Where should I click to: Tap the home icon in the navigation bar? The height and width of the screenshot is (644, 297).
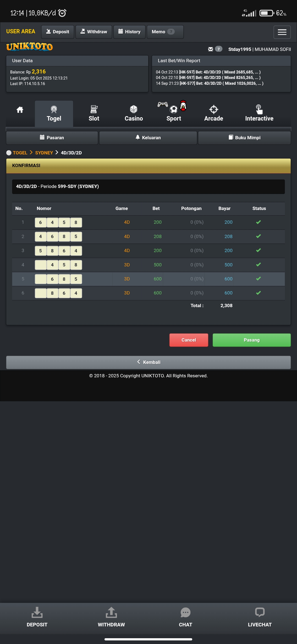click(x=20, y=110)
